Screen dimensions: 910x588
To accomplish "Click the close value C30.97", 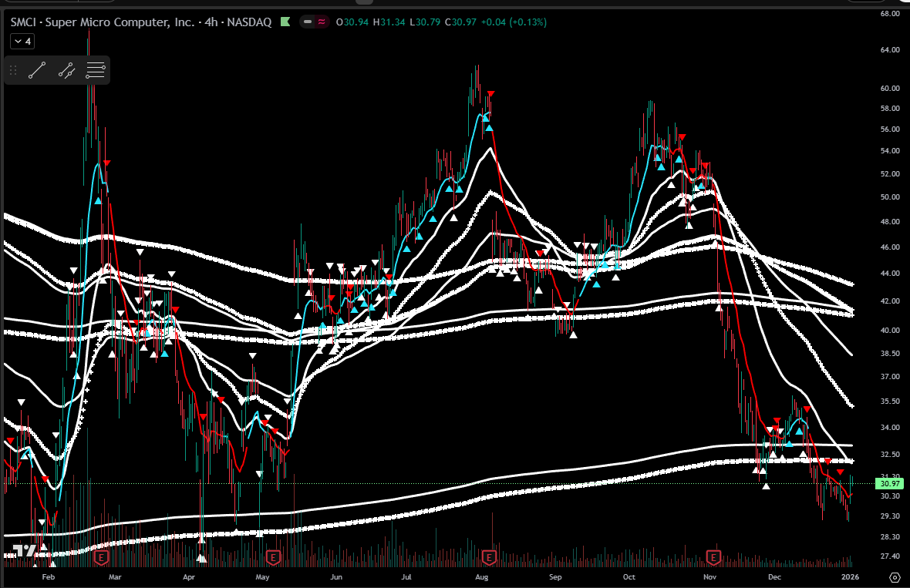I will (x=461, y=22).
